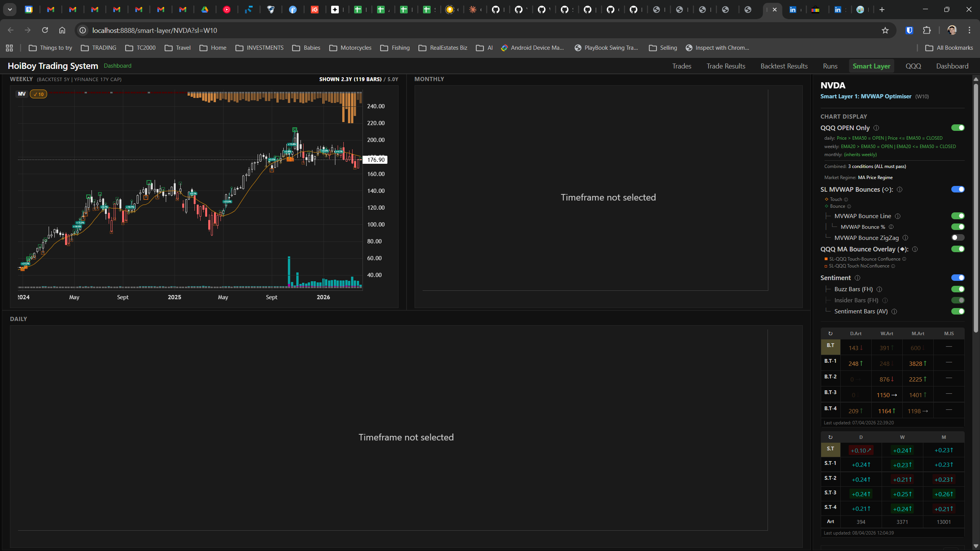This screenshot has height=551, width=980.
Task: Open the Chrome three-dot menu
Action: [x=970, y=30]
